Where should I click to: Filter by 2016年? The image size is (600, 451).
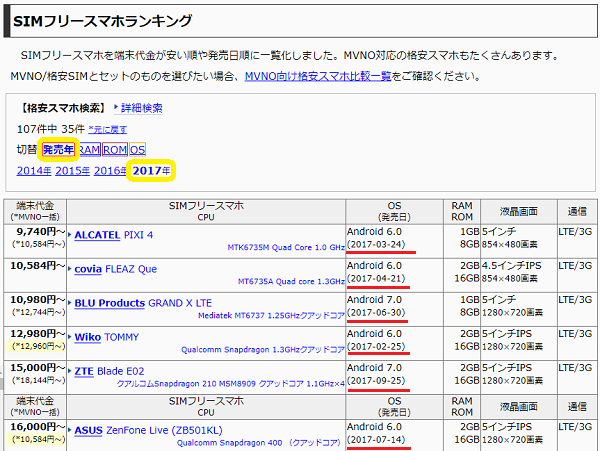pos(110,171)
